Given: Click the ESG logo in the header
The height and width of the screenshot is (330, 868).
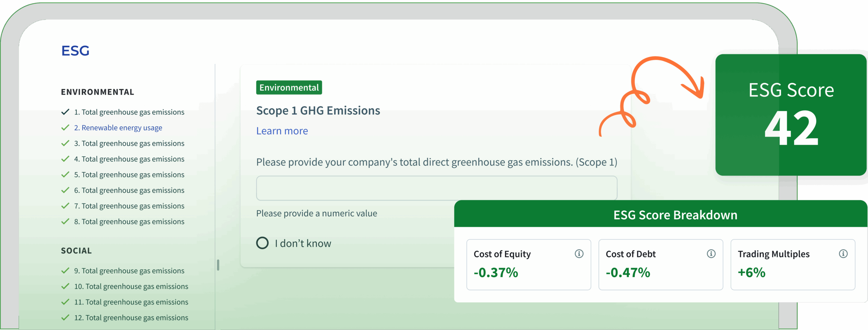Looking at the screenshot, I should tap(75, 51).
